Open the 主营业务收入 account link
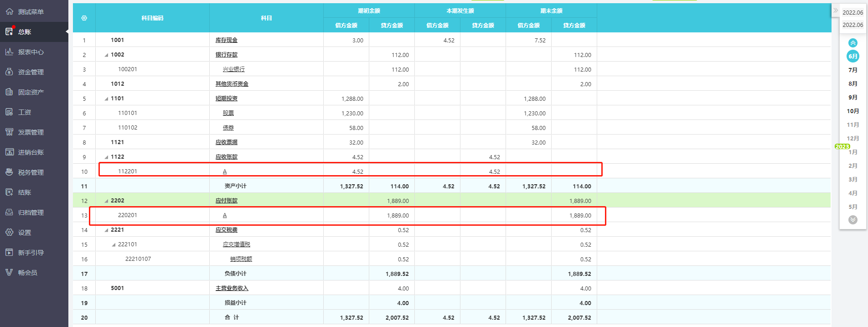 [x=232, y=288]
